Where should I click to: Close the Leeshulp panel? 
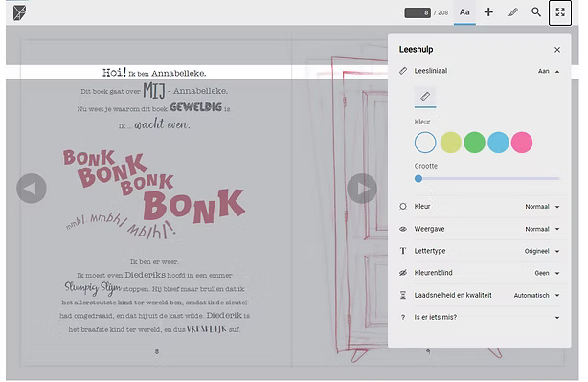click(x=557, y=50)
